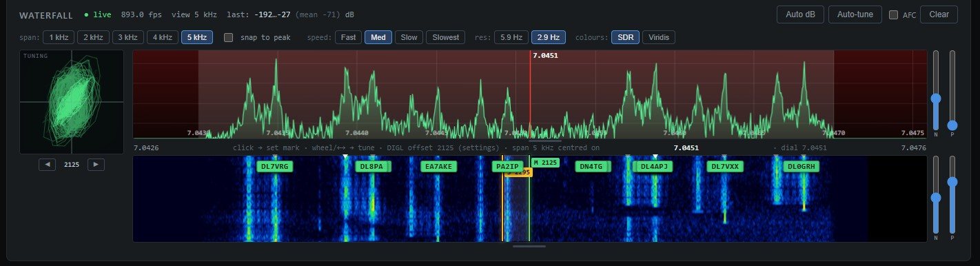The image size is (980, 266).
Task: Click the resize handle below the waterfall
Action: [x=529, y=246]
